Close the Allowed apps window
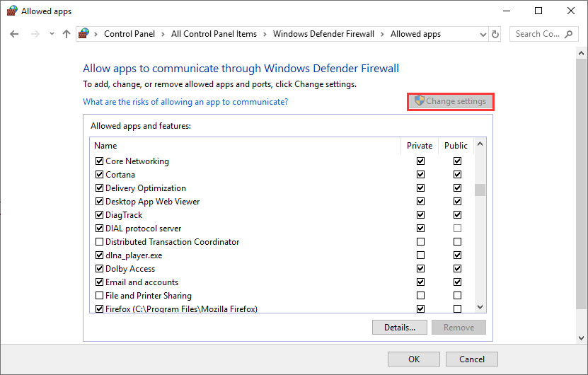The width and height of the screenshot is (588, 375). pyautogui.click(x=571, y=11)
